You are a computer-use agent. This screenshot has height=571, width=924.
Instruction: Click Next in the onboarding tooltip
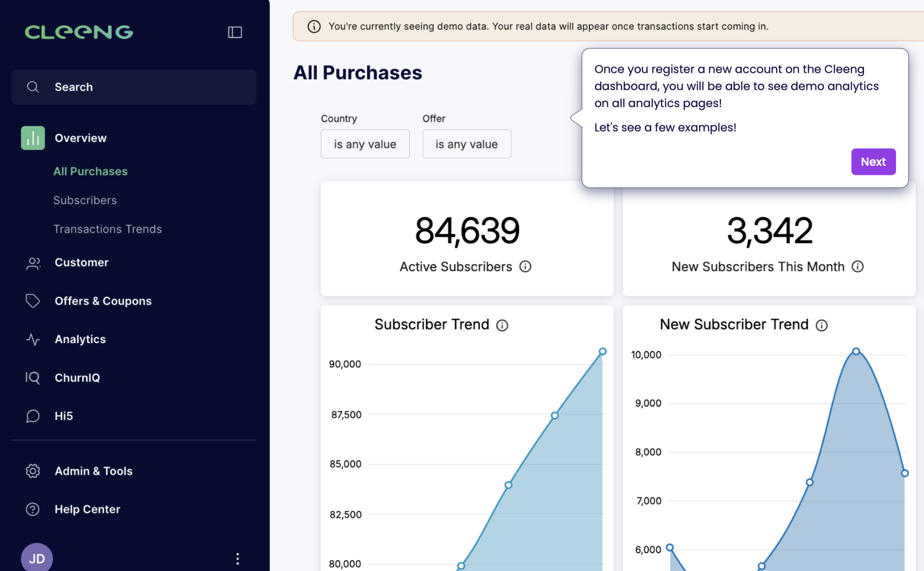pos(873,162)
